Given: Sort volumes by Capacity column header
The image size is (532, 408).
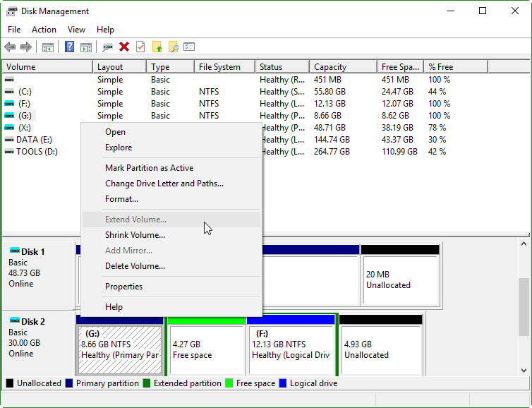Looking at the screenshot, I should coord(343,67).
